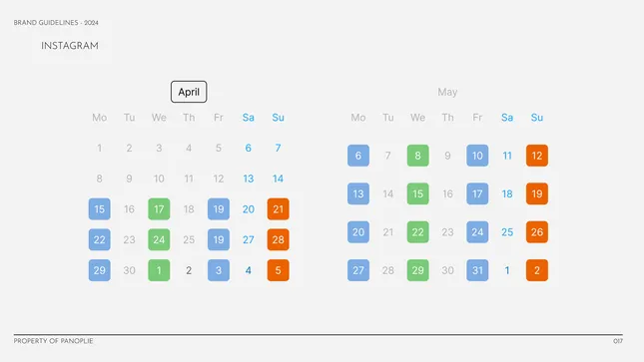Image resolution: width=644 pixels, height=362 pixels.
Task: Click the orange 12 in May
Action: point(537,156)
